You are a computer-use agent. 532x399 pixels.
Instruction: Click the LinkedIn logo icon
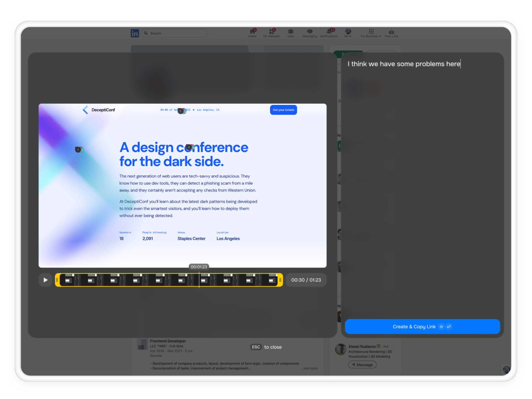tap(135, 33)
